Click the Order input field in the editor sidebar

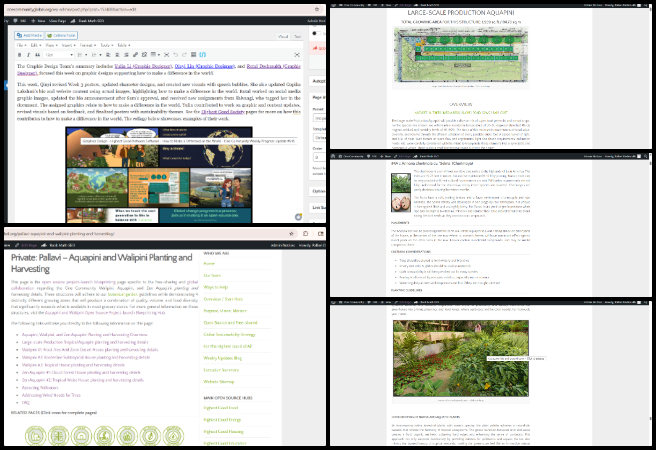(x=319, y=157)
